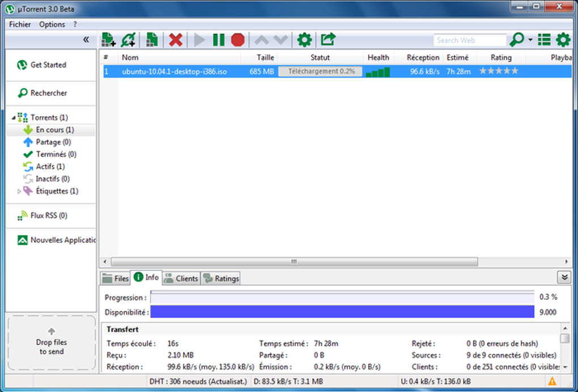This screenshot has height=392, width=578.
Task: Switch to the Ratings tab
Action: click(x=221, y=279)
